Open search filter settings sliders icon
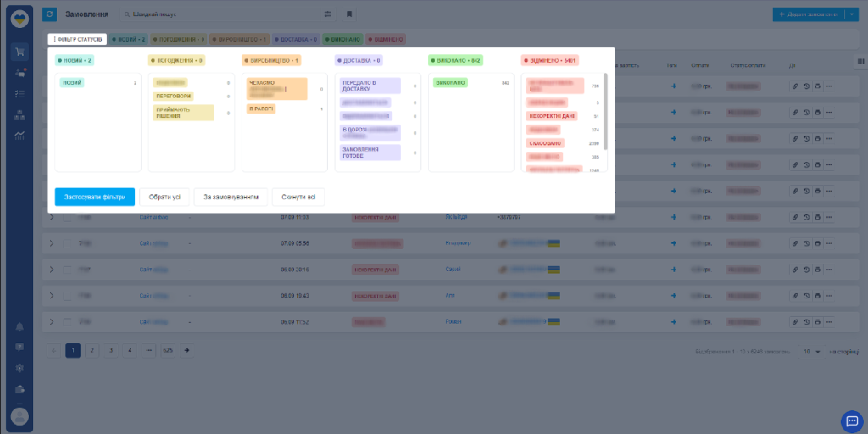This screenshot has width=868, height=434. [x=329, y=14]
